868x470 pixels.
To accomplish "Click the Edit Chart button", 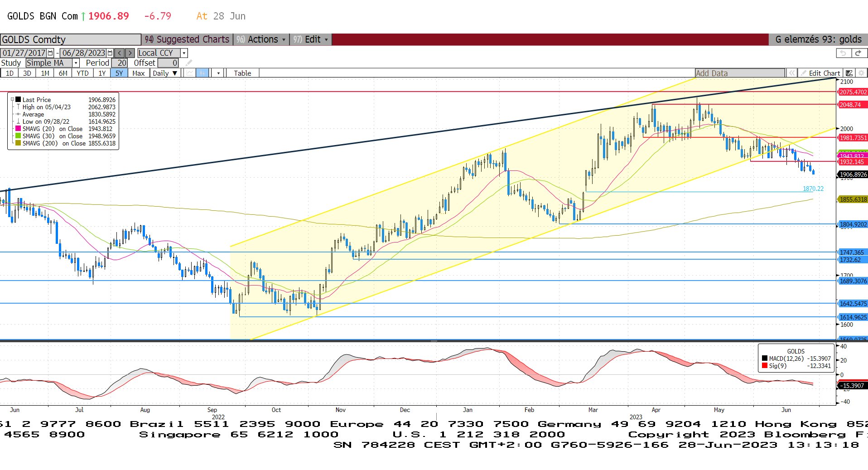I will click(x=820, y=73).
